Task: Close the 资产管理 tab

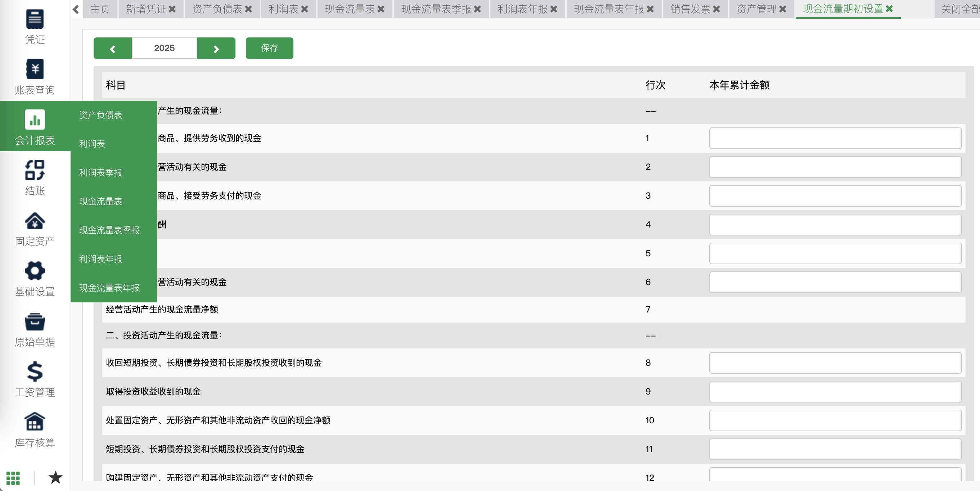Action: (x=783, y=9)
